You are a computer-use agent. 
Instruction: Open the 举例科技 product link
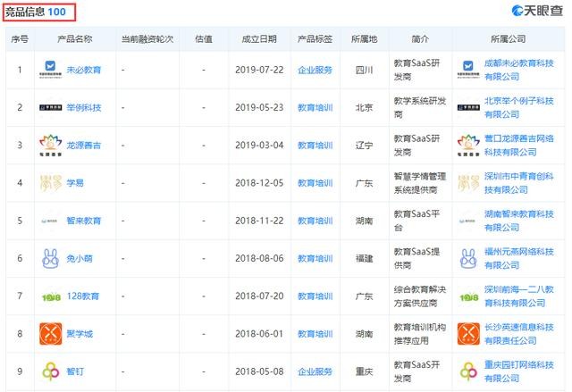tap(83, 107)
